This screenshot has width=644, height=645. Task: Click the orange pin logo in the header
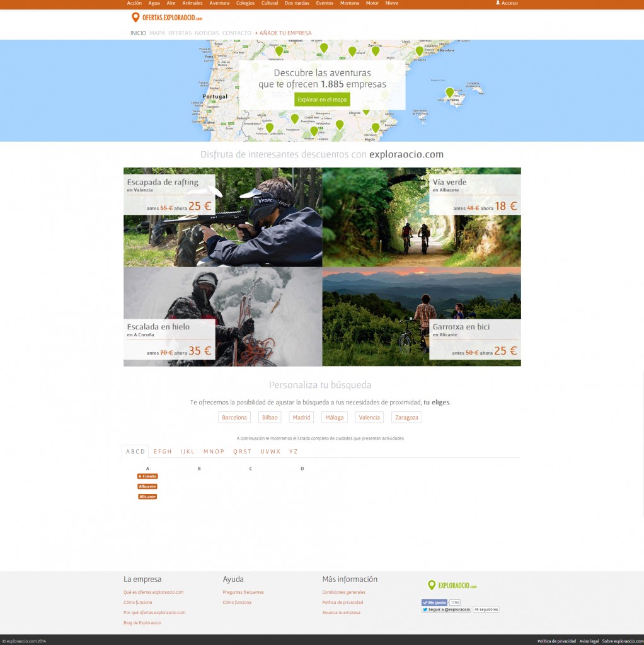pyautogui.click(x=135, y=18)
